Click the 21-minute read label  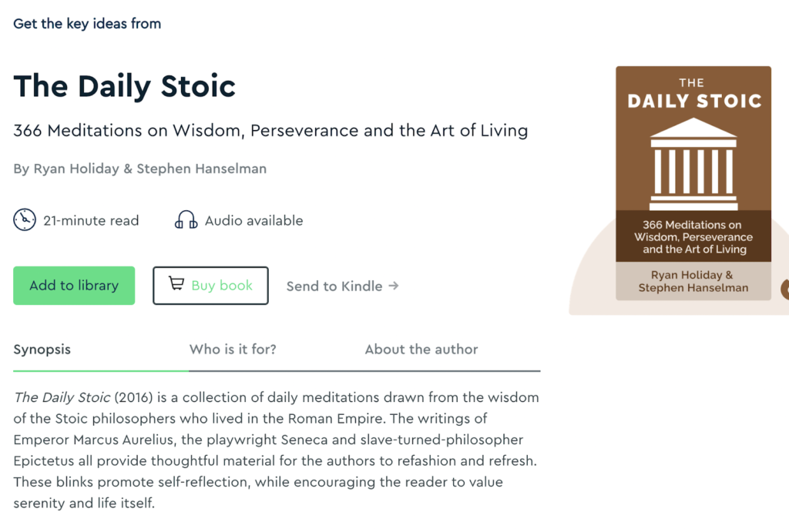[91, 221]
